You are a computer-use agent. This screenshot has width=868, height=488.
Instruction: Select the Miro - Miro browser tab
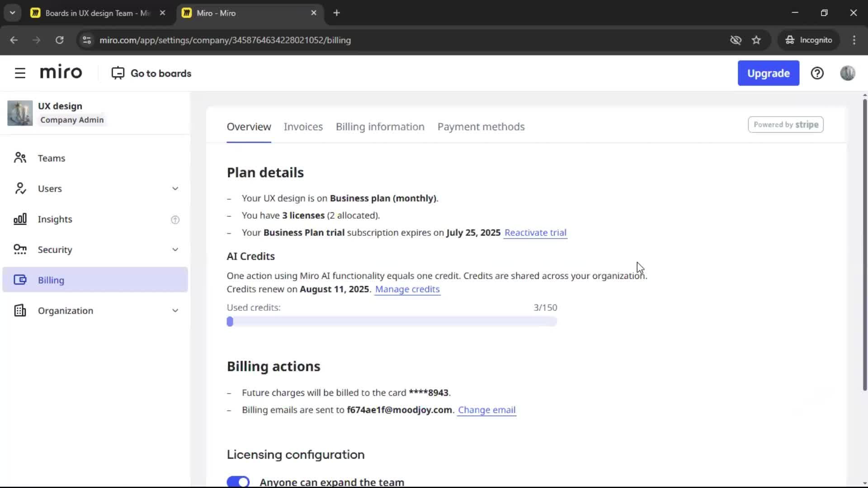click(250, 13)
